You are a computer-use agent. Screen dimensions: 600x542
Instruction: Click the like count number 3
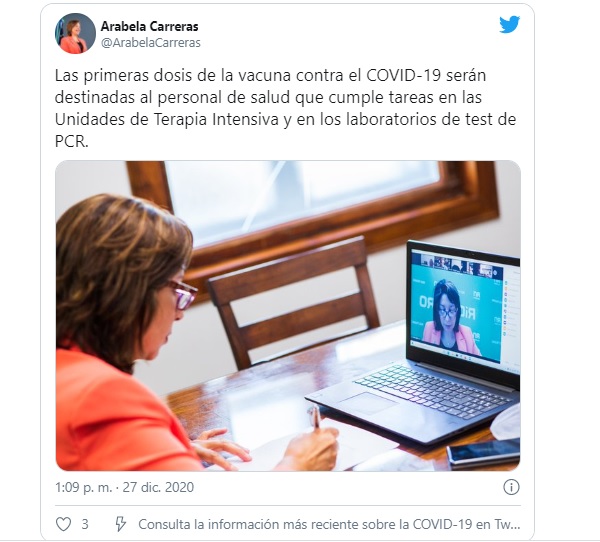[x=85, y=524]
